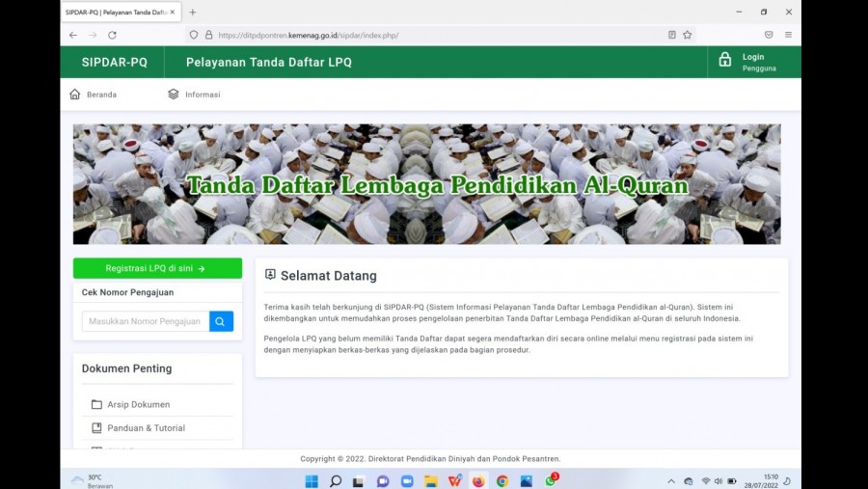
Task: Click the Tanda Daftar banner image
Action: (427, 184)
